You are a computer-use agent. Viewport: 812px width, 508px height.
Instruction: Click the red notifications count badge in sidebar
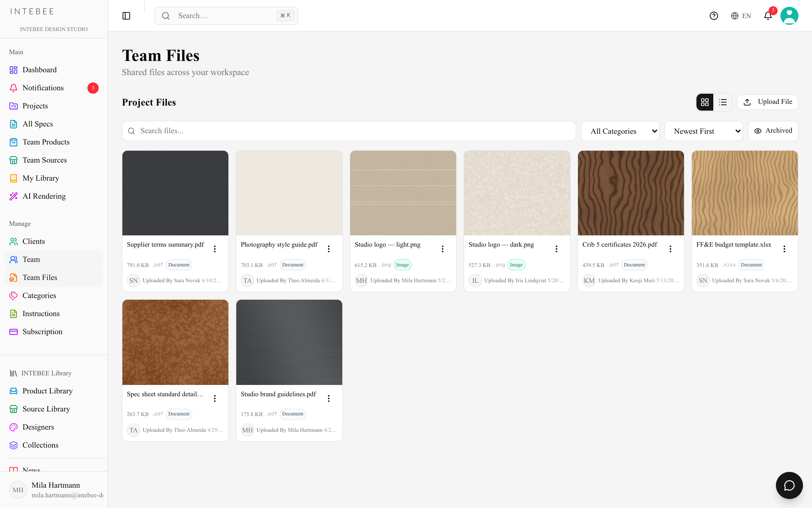pyautogui.click(x=93, y=88)
